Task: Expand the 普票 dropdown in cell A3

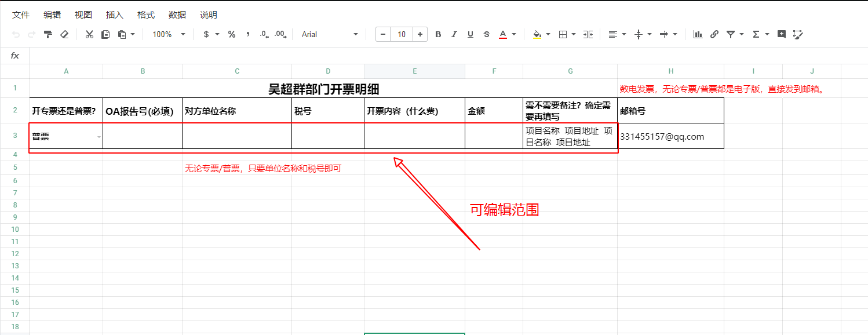Action: (99, 137)
